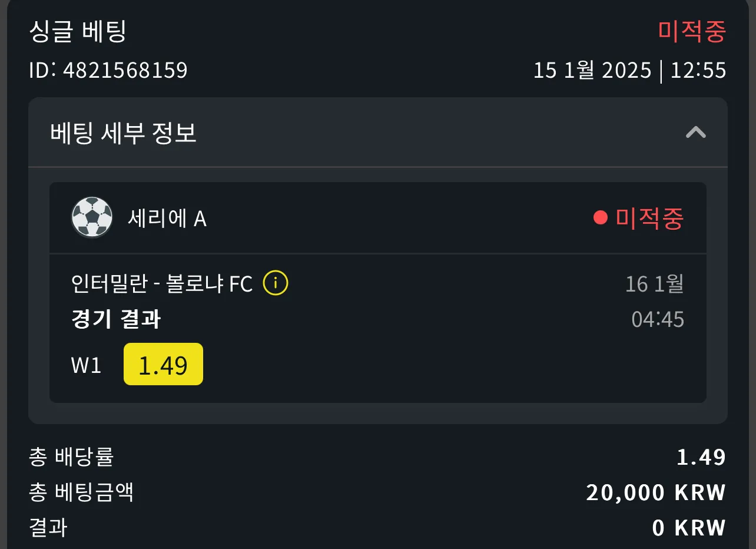Click the 싱글 베팅 title

(x=78, y=31)
